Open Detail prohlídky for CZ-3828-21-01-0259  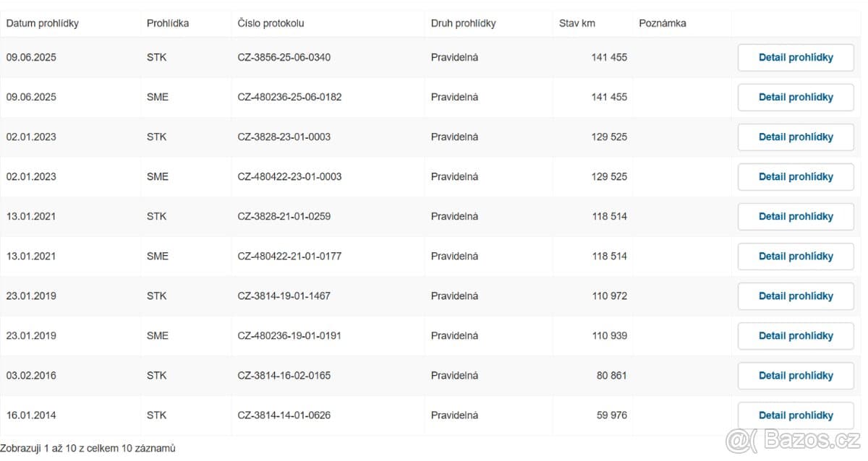tap(796, 217)
